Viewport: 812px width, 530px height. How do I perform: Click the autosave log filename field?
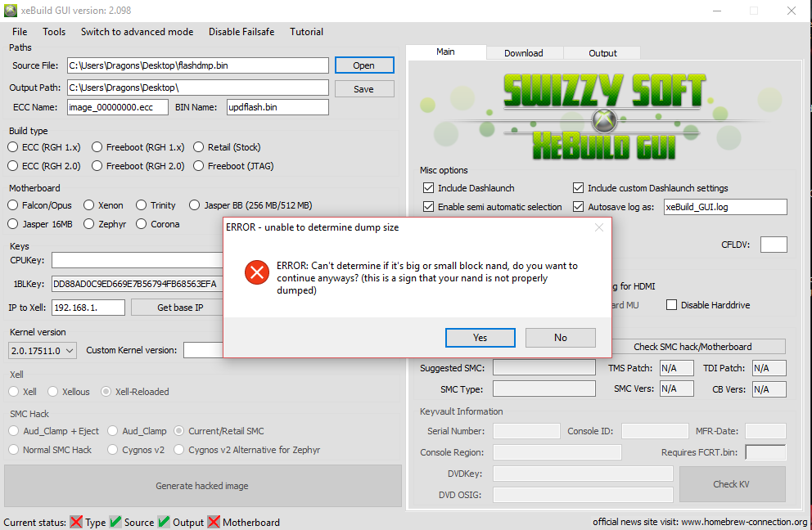[725, 206]
